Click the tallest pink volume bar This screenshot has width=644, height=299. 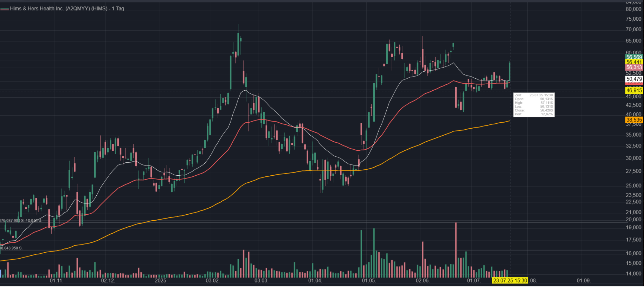coord(456,249)
